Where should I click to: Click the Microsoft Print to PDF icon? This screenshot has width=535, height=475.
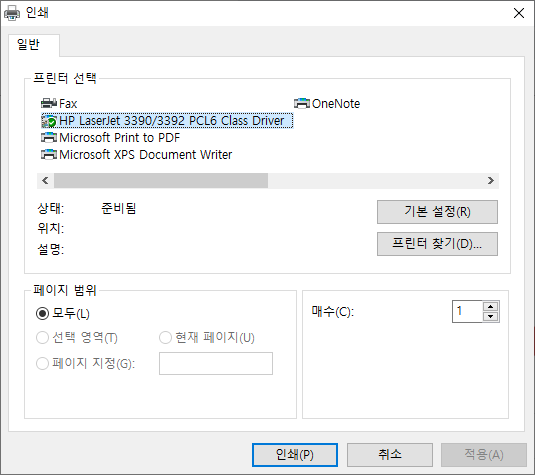49,138
